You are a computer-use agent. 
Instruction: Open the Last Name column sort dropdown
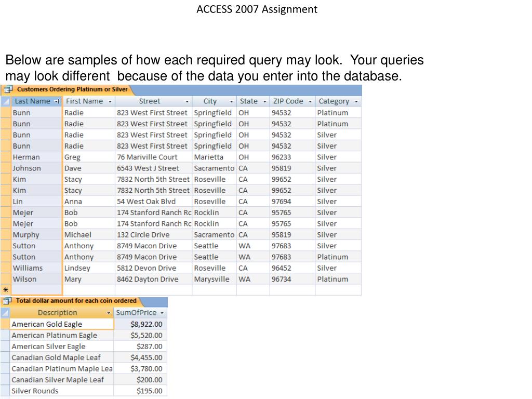pos(57,101)
